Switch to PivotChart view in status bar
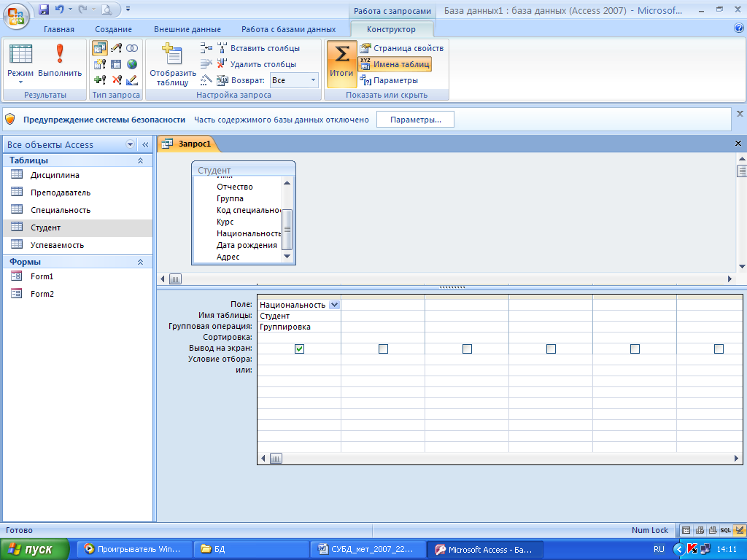The width and height of the screenshot is (747, 560). pyautogui.click(x=713, y=530)
